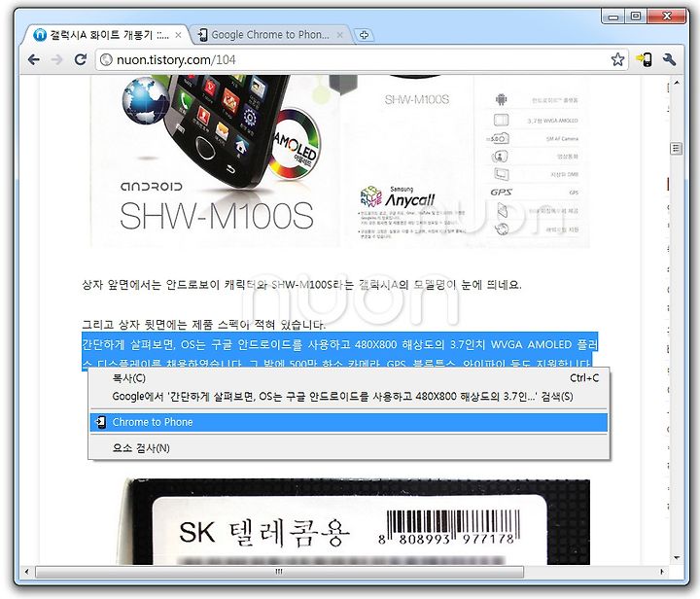Select Chrome to Phone in the context menu
Image resolution: width=700 pixels, height=599 pixels.
pos(349,422)
